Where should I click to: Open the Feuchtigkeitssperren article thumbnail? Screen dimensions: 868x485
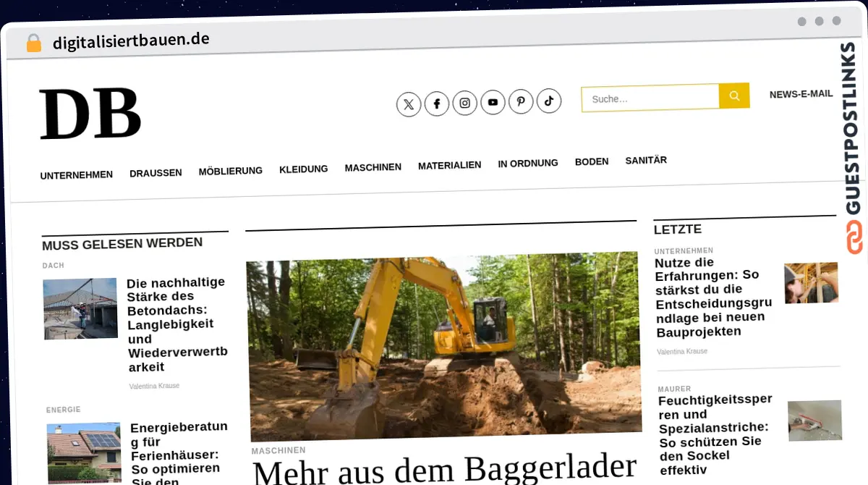pos(815,420)
